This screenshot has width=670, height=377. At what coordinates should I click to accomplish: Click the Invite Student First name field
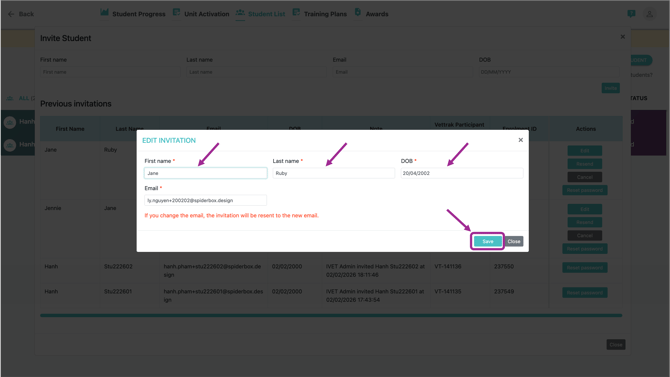[x=110, y=72]
